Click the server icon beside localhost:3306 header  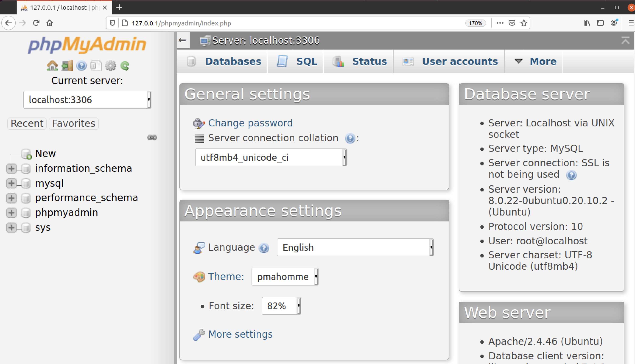coord(205,41)
